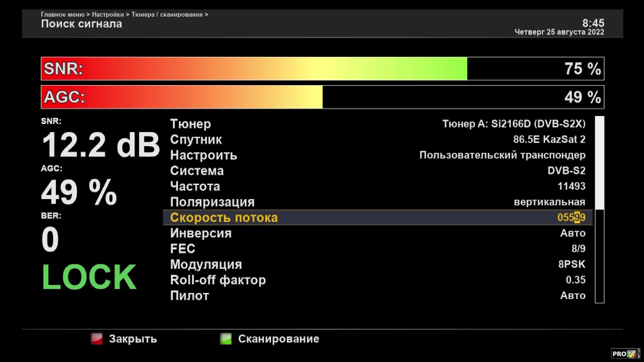This screenshot has height=362, width=644.
Task: Click the PRO TV logo watermark
Action: (626, 354)
